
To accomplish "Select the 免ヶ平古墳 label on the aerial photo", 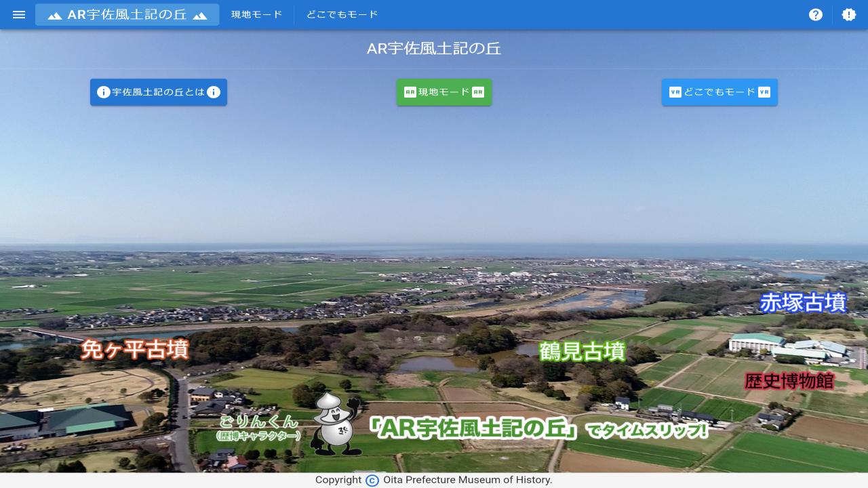I will tap(134, 349).
